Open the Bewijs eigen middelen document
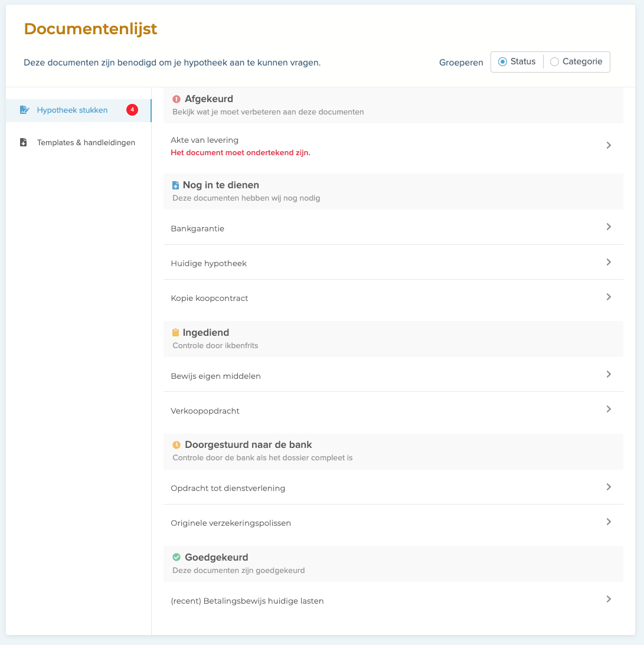The image size is (644, 645). (x=215, y=376)
